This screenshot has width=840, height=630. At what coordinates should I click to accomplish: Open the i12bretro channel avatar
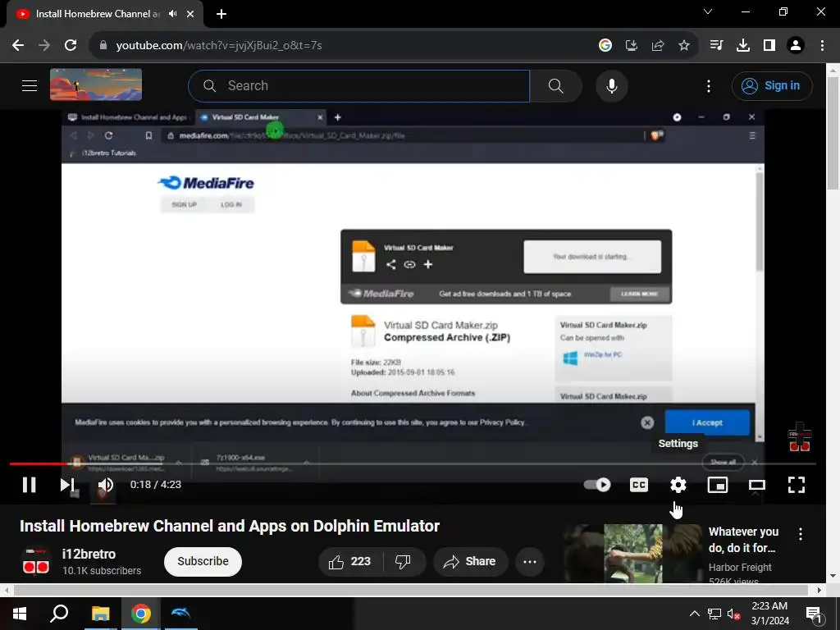[x=36, y=561]
